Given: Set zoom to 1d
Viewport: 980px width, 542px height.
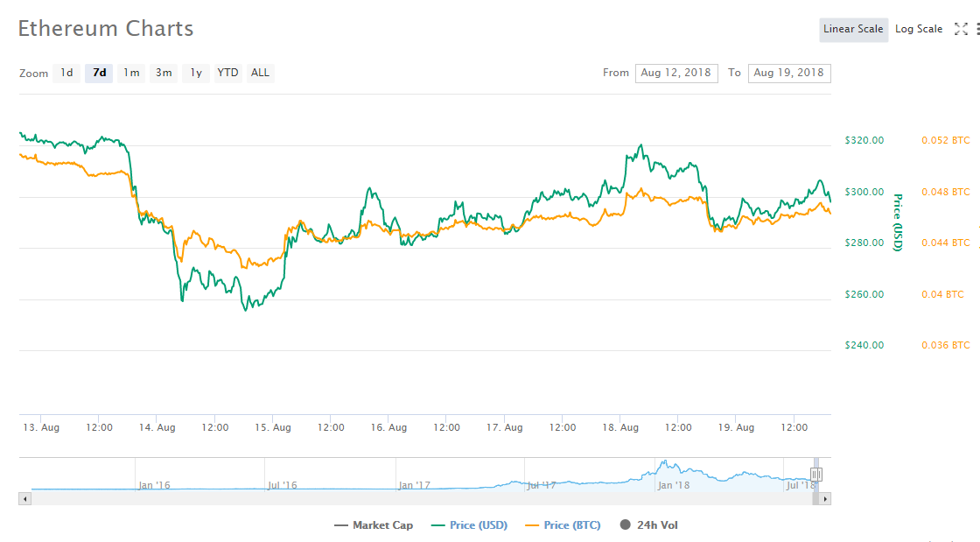Looking at the screenshot, I should tap(66, 73).
